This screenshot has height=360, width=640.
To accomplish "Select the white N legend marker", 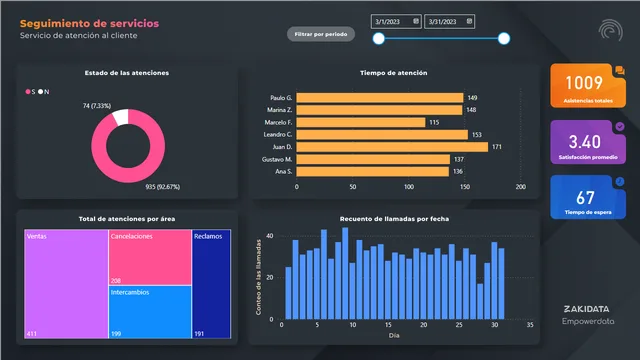I will 40,92.
